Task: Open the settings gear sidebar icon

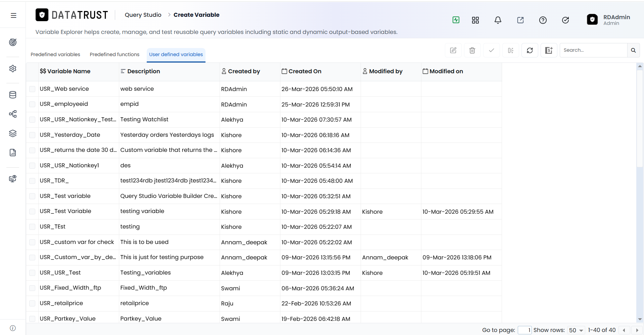Action: pos(13,69)
